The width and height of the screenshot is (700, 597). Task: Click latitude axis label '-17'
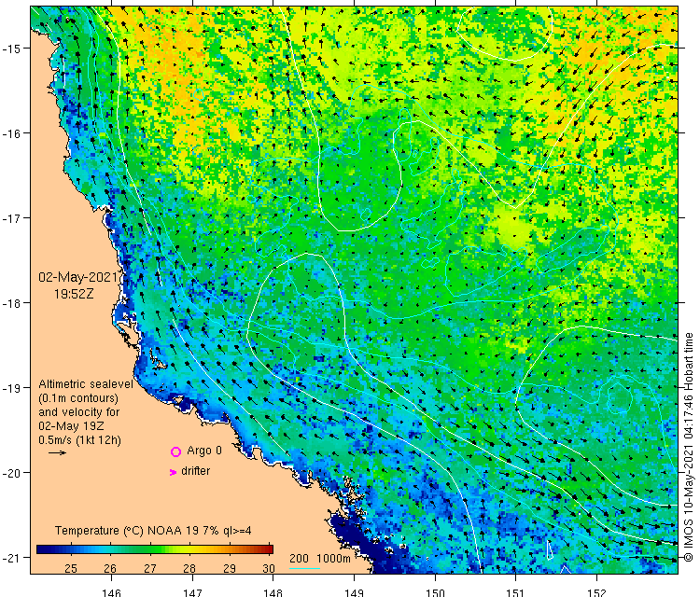click(11, 217)
